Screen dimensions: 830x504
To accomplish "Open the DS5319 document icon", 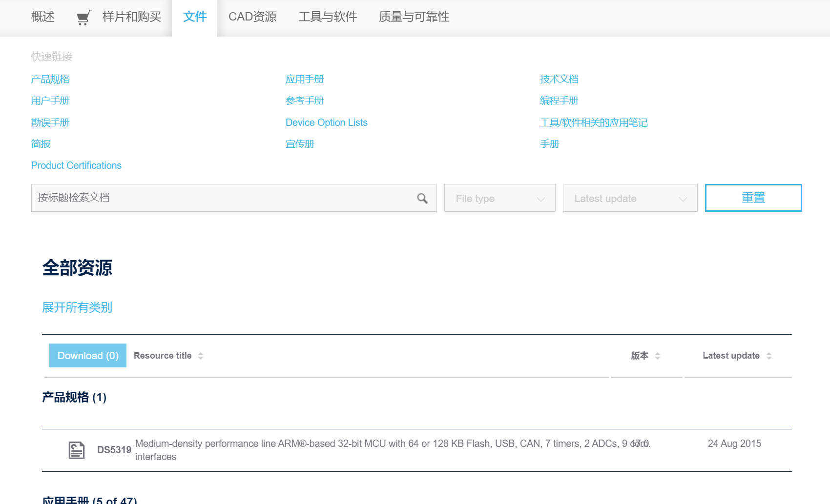I will tap(77, 450).
